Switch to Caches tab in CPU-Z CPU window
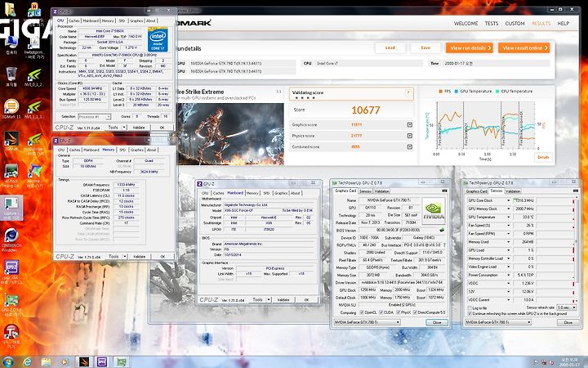The height and width of the screenshot is (368, 588). point(73,20)
